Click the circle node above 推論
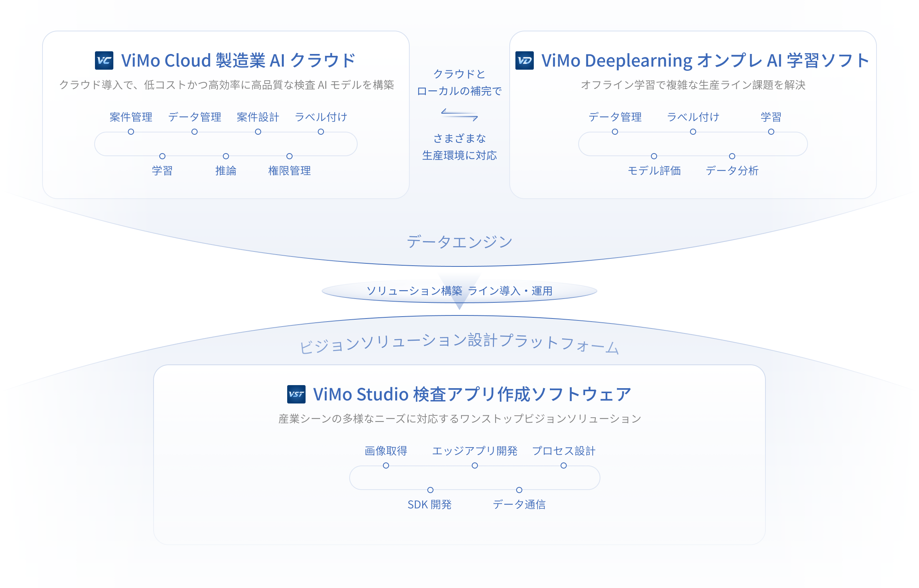The height and width of the screenshot is (588, 919). 226,156
